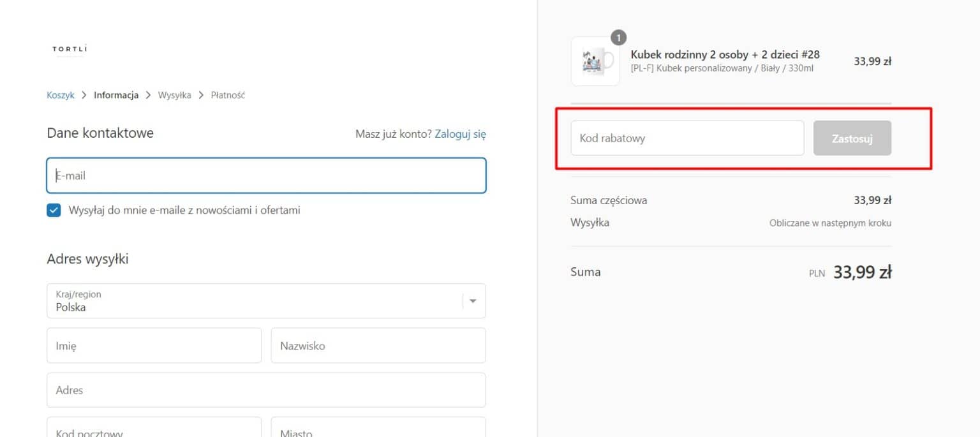Toggle the newsletter e-mails checkbox
Image resolution: width=980 pixels, height=437 pixels.
pos(54,211)
